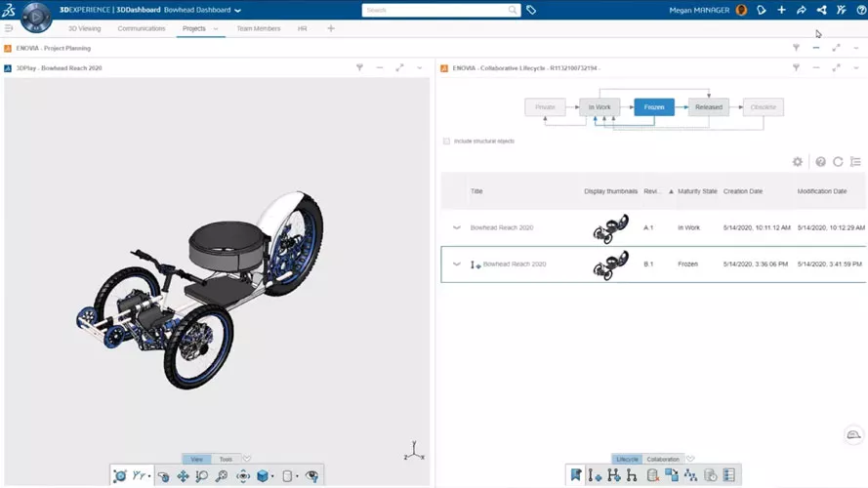This screenshot has width=868, height=488.
Task: Open the Projects tab dropdown chevron
Action: (x=216, y=28)
